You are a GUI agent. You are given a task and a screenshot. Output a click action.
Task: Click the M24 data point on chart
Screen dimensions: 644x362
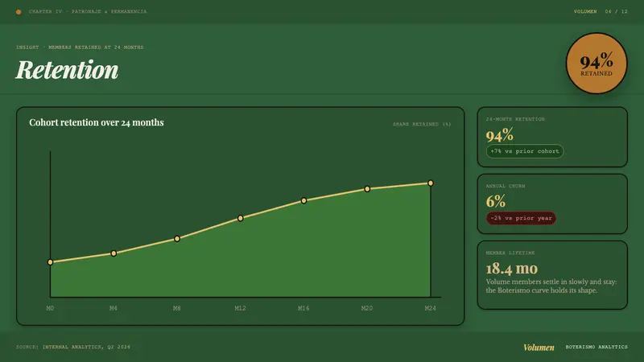click(431, 183)
